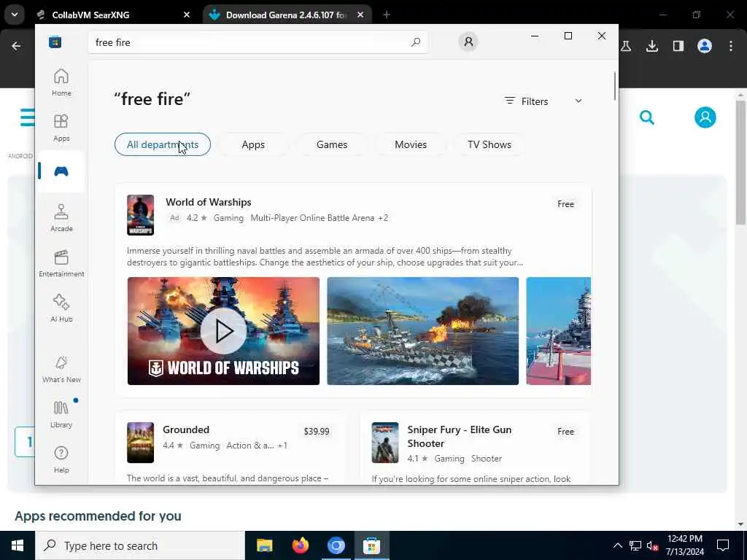Viewport: 747px width, 560px height.
Task: Open the Windows Start menu
Action: click(x=18, y=545)
